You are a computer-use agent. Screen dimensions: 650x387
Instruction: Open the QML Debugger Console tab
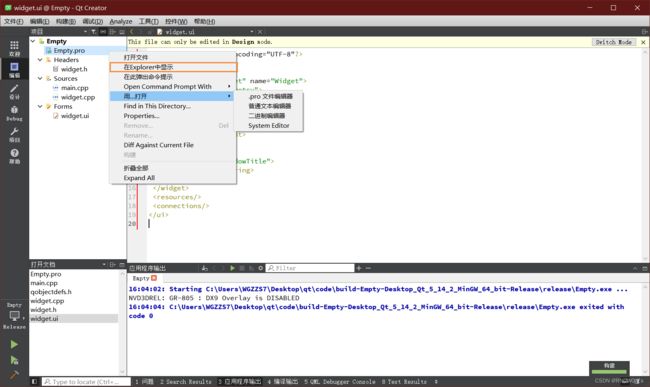[x=340, y=381]
